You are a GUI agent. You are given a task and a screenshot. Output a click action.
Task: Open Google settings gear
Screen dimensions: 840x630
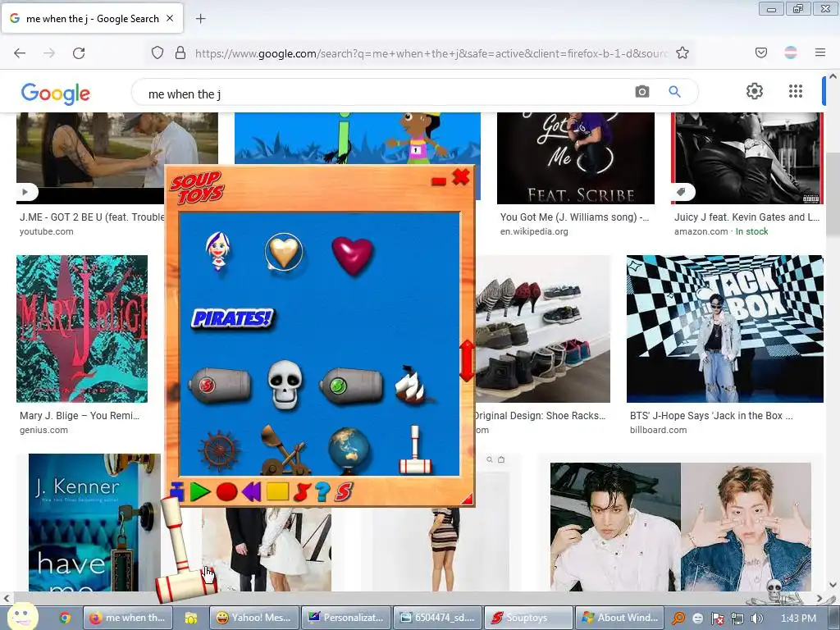755,91
